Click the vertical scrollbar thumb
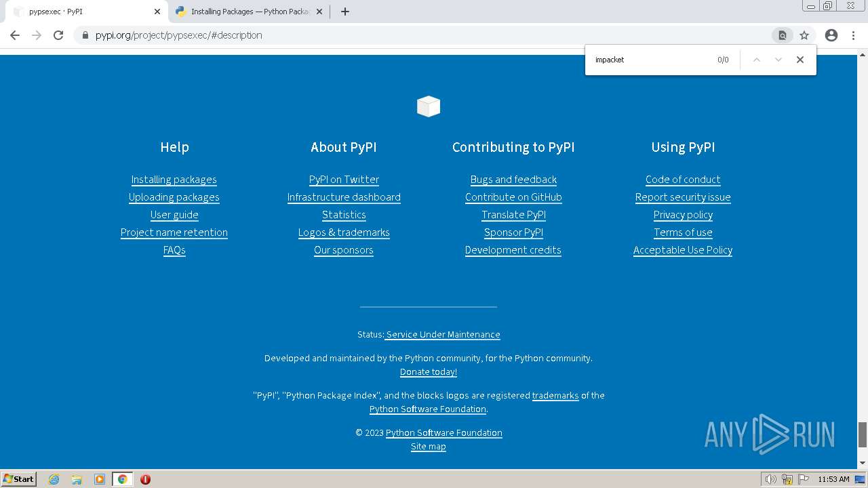 tap(863, 434)
